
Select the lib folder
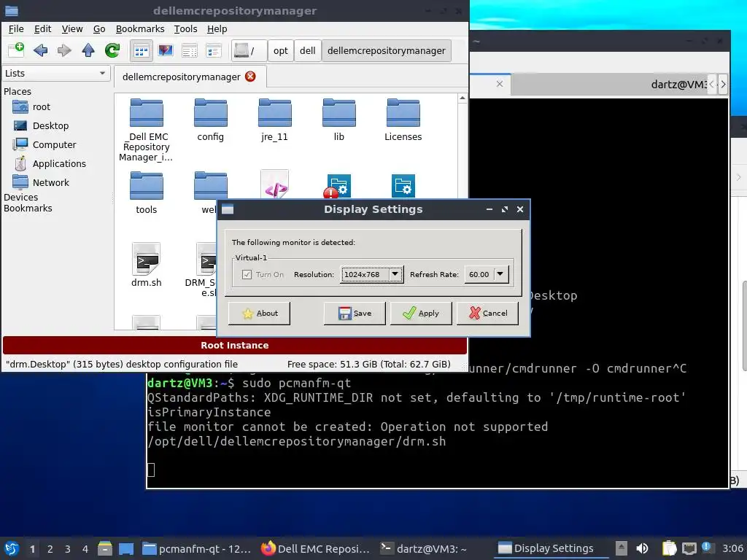338,120
